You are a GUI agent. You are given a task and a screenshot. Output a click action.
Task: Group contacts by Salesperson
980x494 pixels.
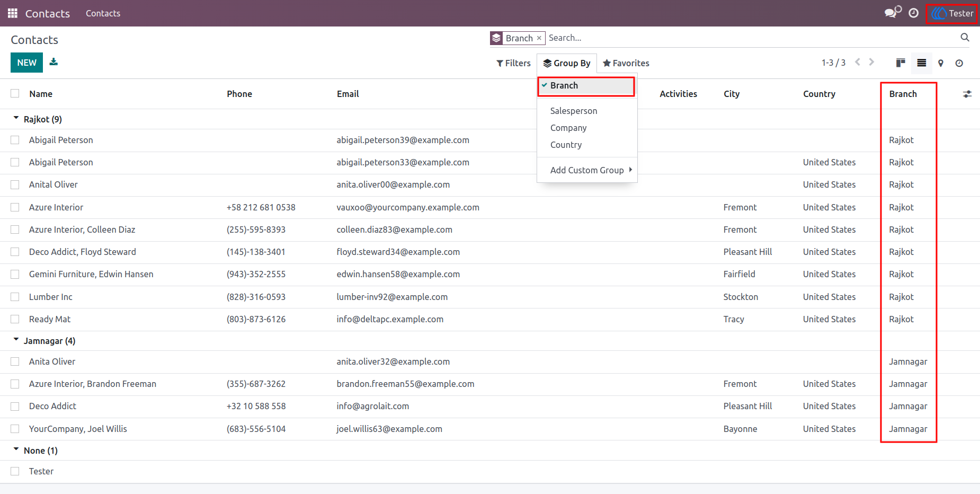(587, 111)
